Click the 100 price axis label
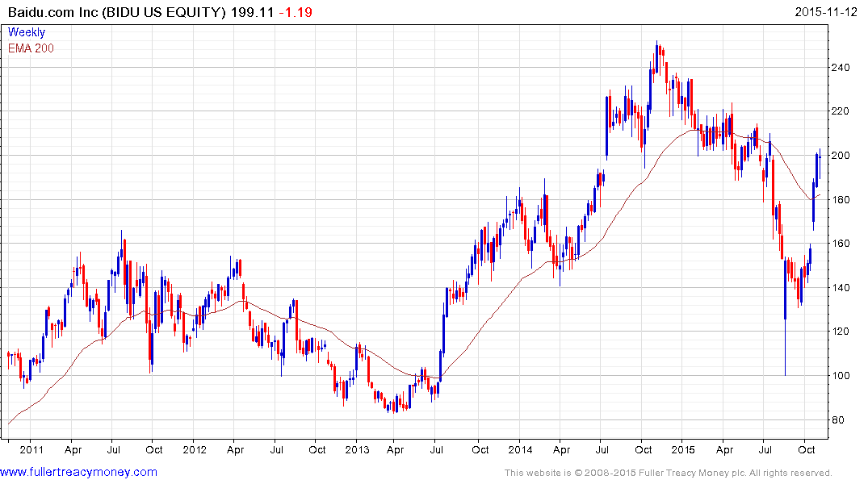This screenshot has height=484, width=868. point(840,376)
